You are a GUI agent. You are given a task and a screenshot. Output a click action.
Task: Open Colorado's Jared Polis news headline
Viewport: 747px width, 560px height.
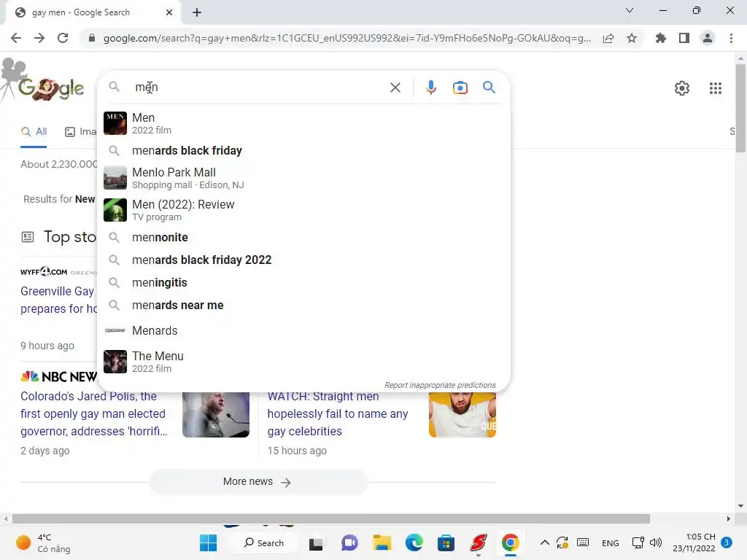[x=94, y=414]
